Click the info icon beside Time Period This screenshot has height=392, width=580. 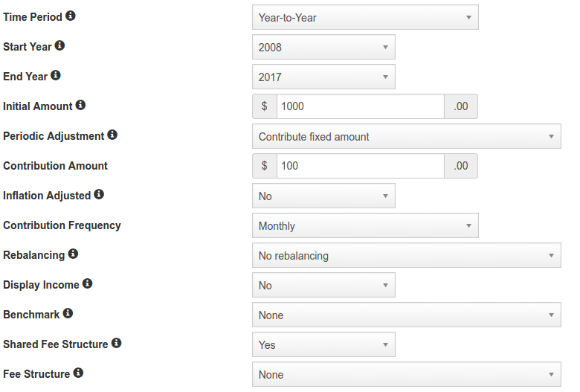pos(71,16)
